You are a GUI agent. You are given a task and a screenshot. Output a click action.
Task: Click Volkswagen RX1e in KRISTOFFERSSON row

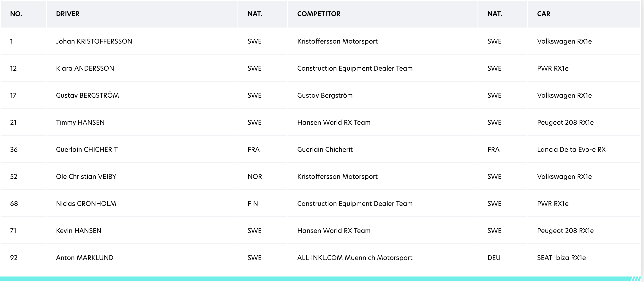(564, 41)
